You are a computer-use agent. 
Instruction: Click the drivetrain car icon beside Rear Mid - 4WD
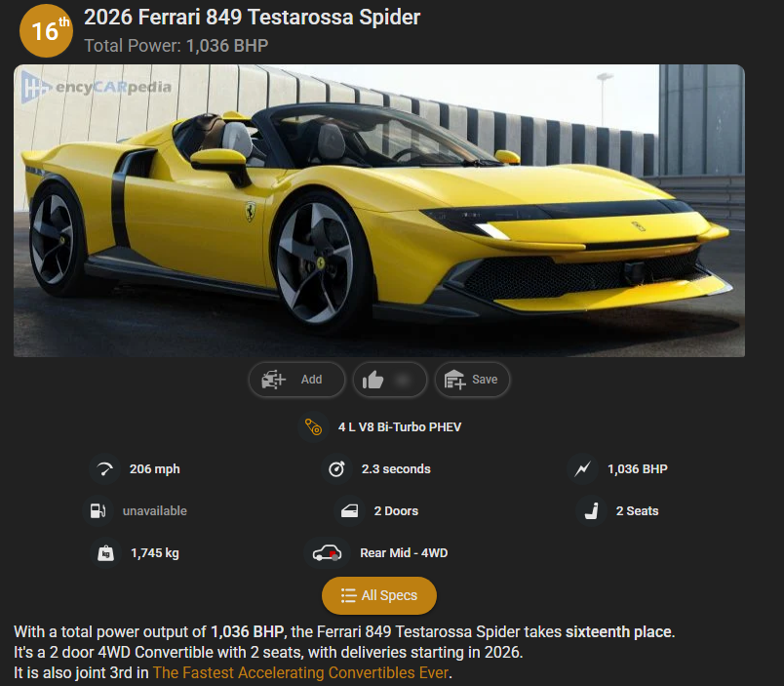(327, 553)
